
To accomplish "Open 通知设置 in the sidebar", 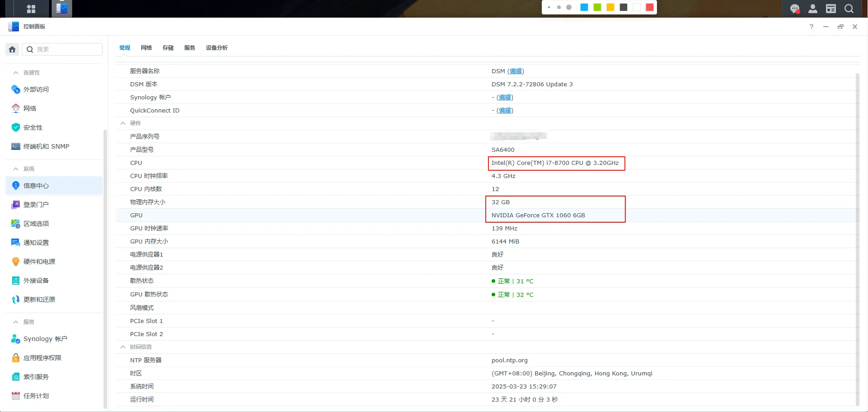I will click(x=54, y=243).
